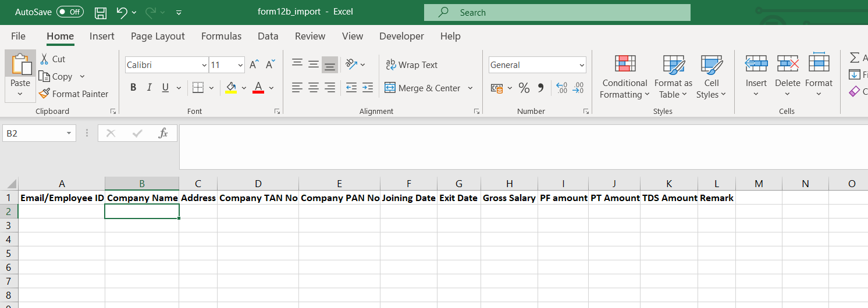Viewport: 868px width, 308px height.
Task: Open Conditional Formatting menu
Action: click(625, 77)
